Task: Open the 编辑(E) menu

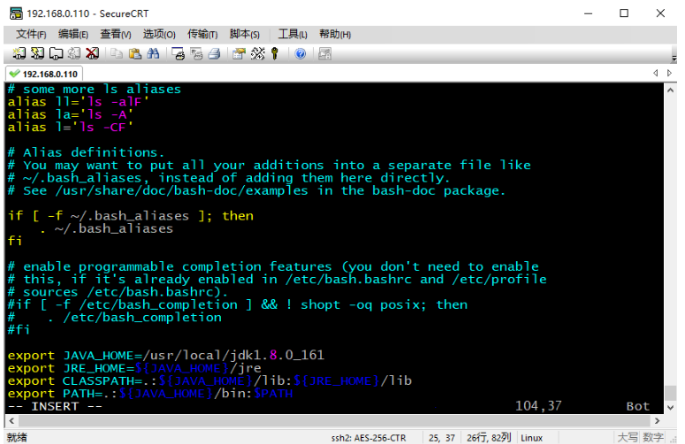Action: pos(73,34)
